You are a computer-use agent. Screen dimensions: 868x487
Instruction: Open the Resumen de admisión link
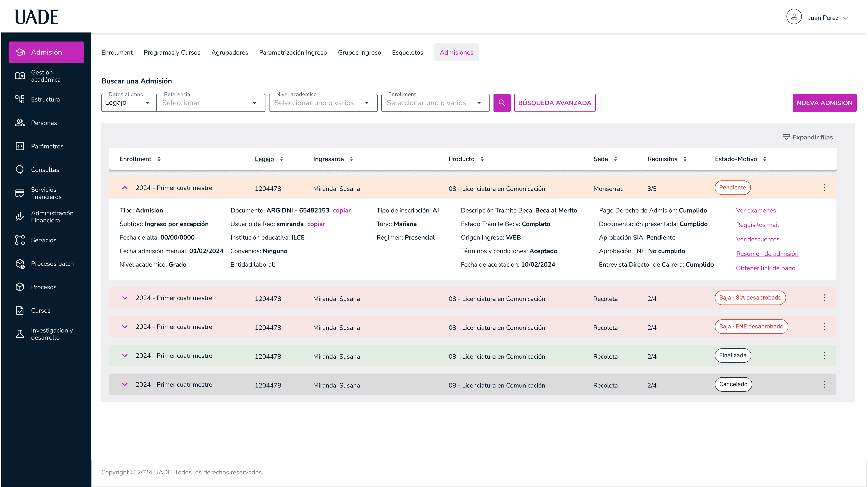(767, 254)
